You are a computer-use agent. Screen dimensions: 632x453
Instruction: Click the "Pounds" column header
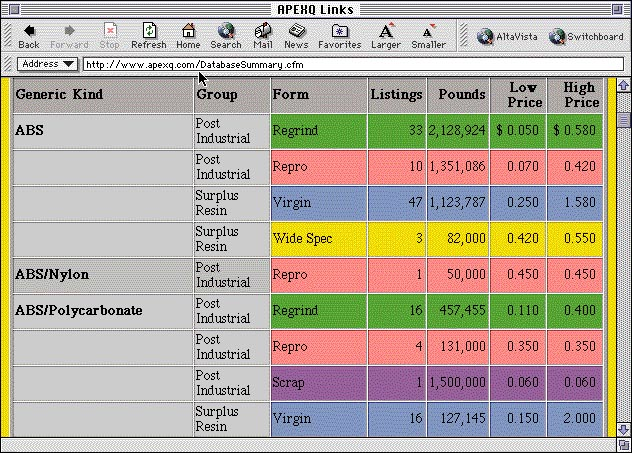458,95
